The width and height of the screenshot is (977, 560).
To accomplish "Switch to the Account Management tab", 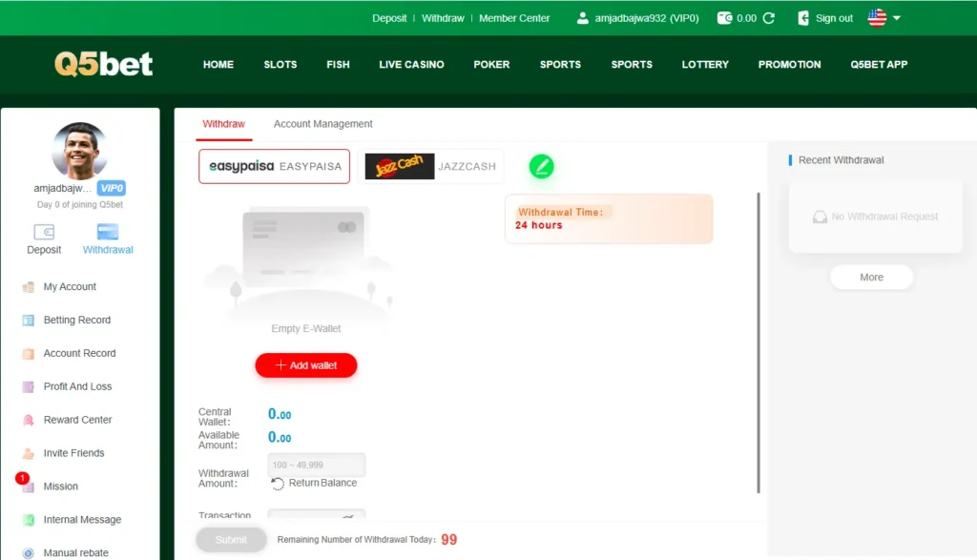I will point(322,124).
